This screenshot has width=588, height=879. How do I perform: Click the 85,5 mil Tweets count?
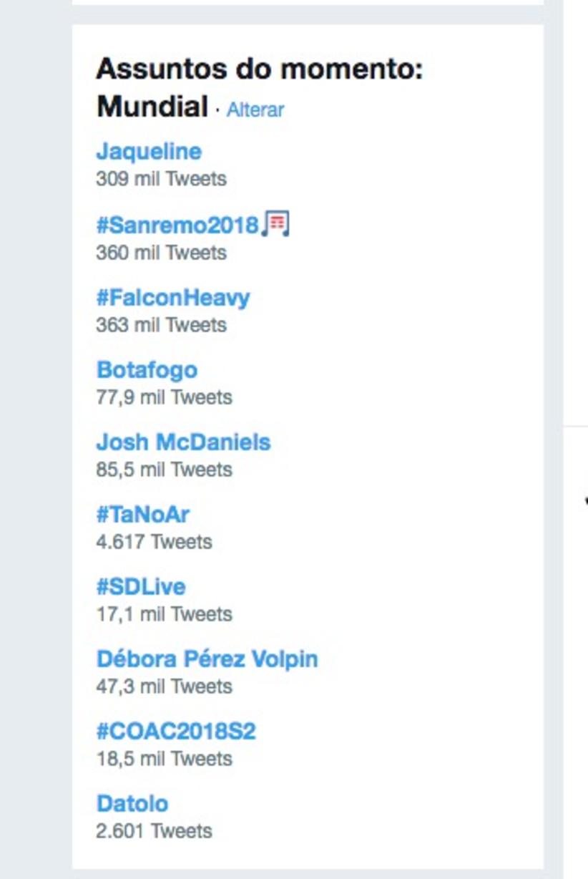click(x=164, y=470)
